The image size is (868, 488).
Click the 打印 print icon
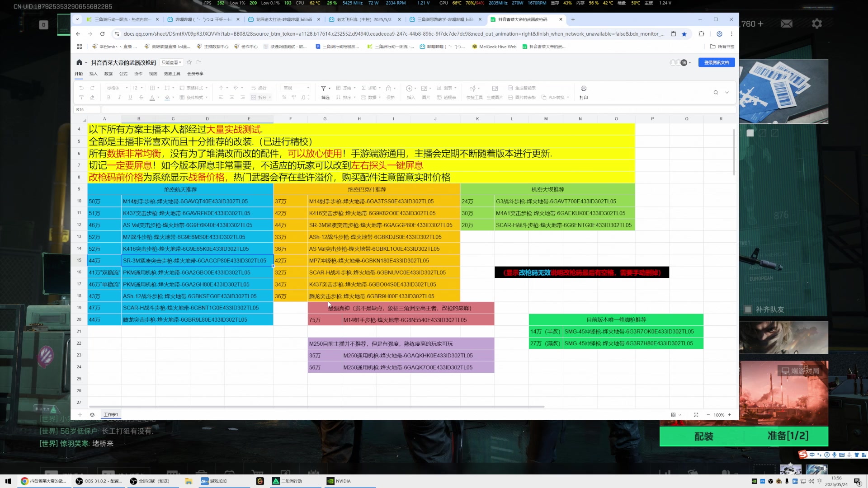point(584,89)
